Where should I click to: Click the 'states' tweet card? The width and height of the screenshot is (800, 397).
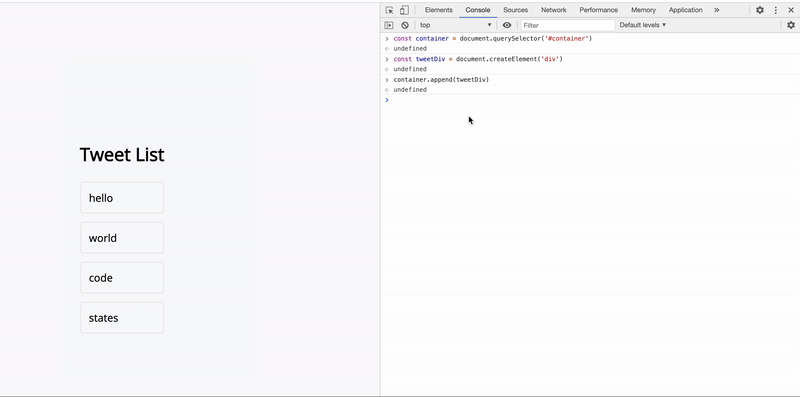point(122,317)
